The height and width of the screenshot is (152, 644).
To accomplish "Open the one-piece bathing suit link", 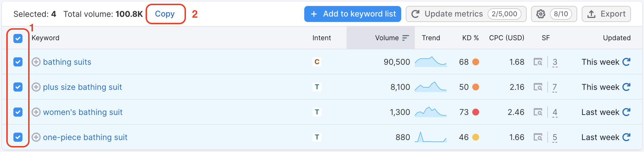I will point(85,137).
